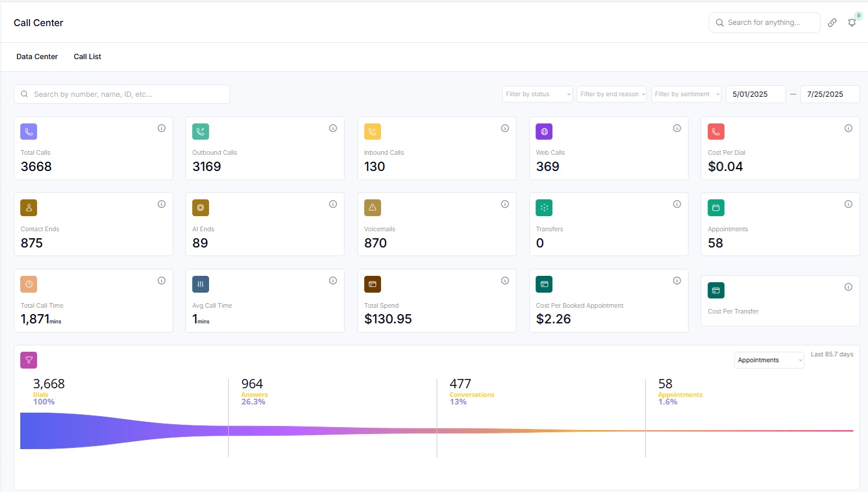Show info for Appointments card
Viewport: 868px width, 492px height.
[x=848, y=204]
